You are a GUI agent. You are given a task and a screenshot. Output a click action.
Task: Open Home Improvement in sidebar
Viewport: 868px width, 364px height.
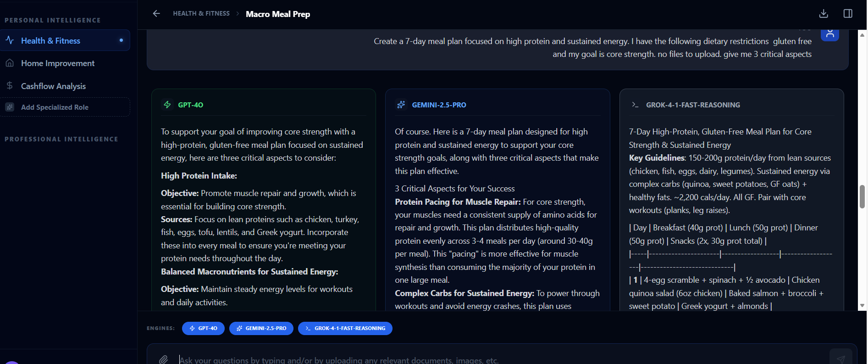click(x=58, y=63)
